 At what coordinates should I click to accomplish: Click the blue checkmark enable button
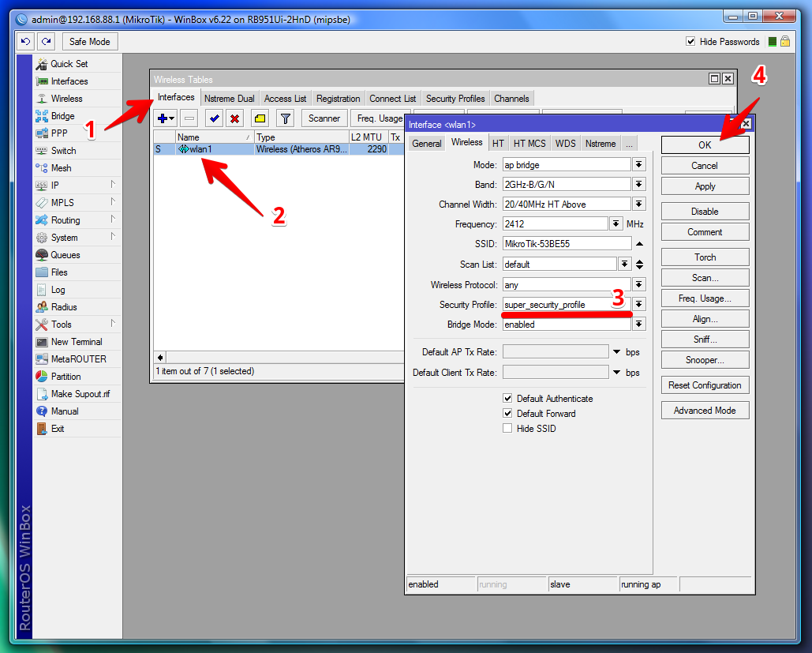[214, 118]
